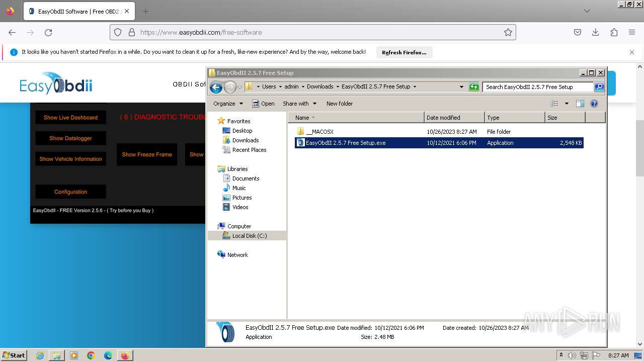Reload the Firefox page
The height and width of the screenshot is (362, 644).
pyautogui.click(x=48, y=32)
